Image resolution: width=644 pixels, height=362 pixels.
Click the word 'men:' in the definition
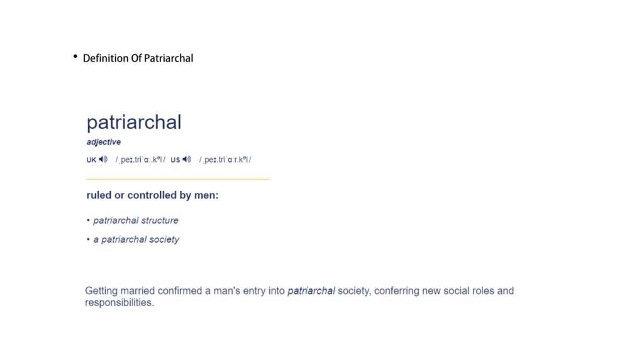(x=206, y=195)
